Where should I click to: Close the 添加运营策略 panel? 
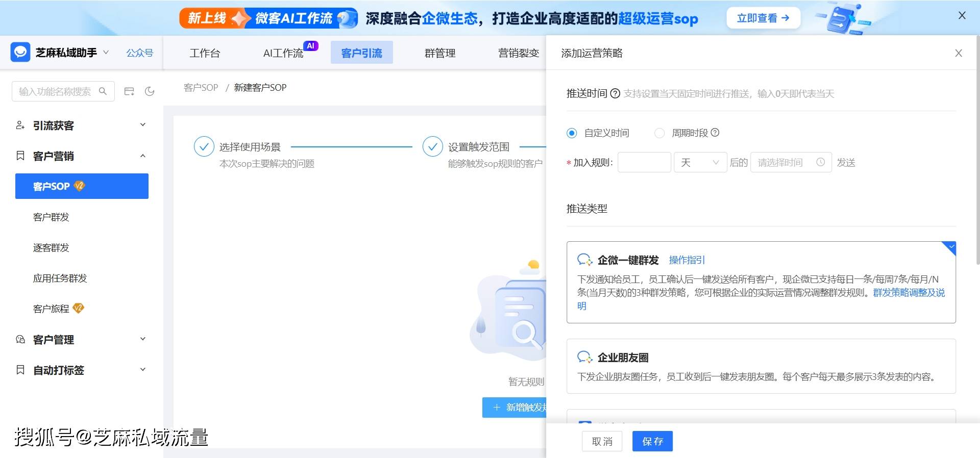pyautogui.click(x=959, y=53)
